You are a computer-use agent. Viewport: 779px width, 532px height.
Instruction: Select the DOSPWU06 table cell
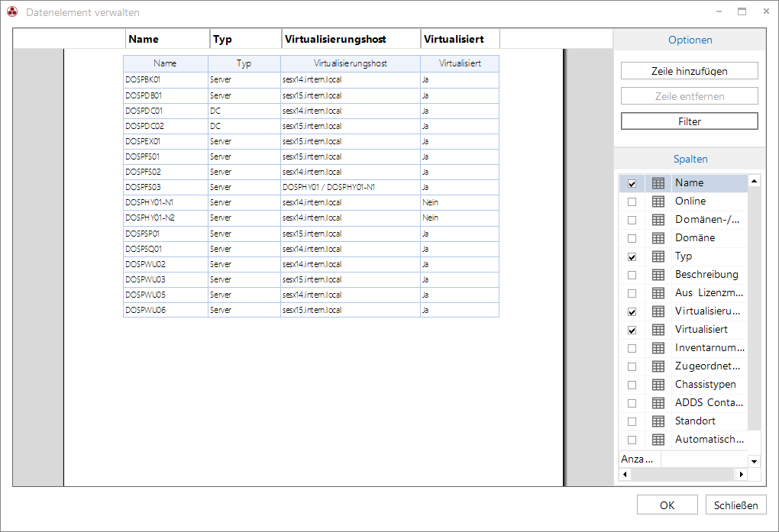(x=166, y=310)
